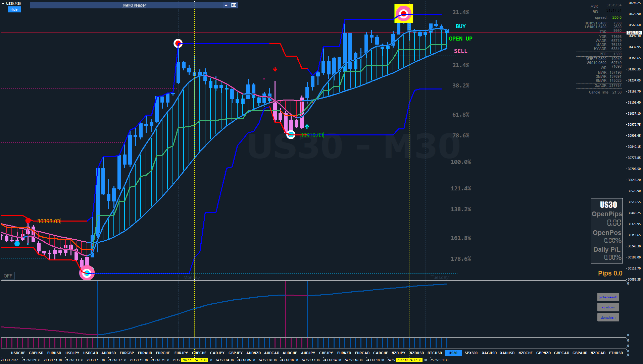Select the pink target marker at the chart low

[87, 273]
